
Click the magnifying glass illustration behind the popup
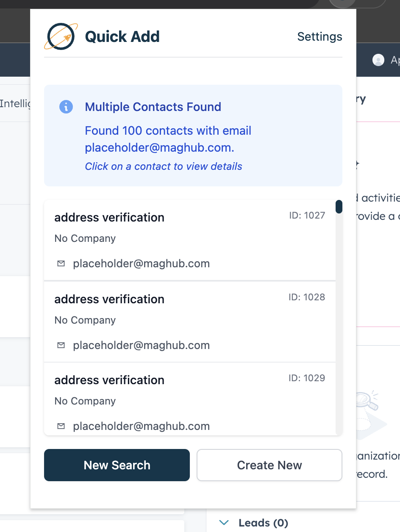click(367, 402)
